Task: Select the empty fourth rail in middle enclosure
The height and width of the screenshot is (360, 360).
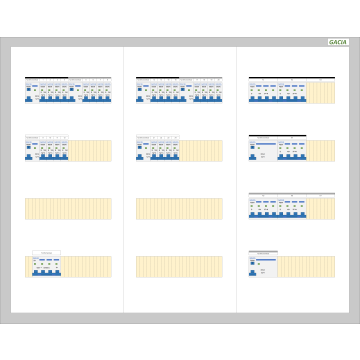Action: [179, 267]
